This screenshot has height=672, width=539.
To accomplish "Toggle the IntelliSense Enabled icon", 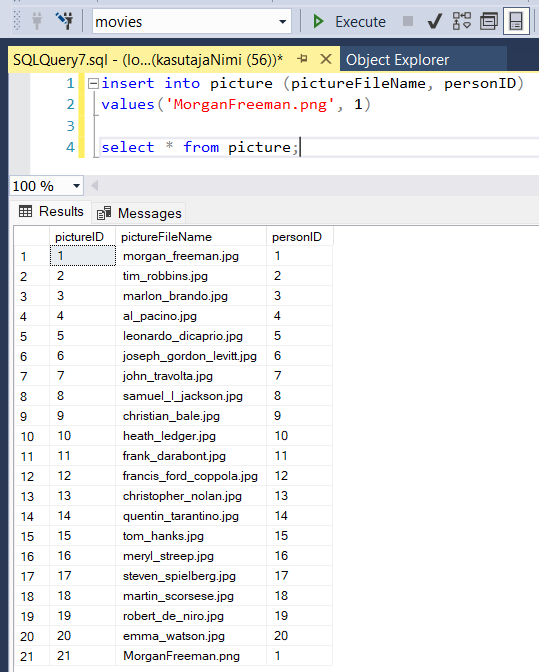I will tap(515, 21).
